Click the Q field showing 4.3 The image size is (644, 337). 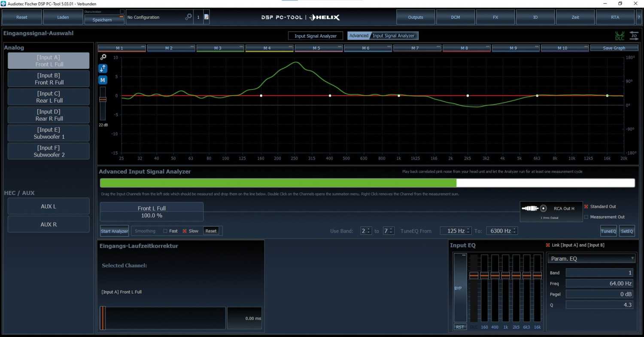pyautogui.click(x=600, y=305)
